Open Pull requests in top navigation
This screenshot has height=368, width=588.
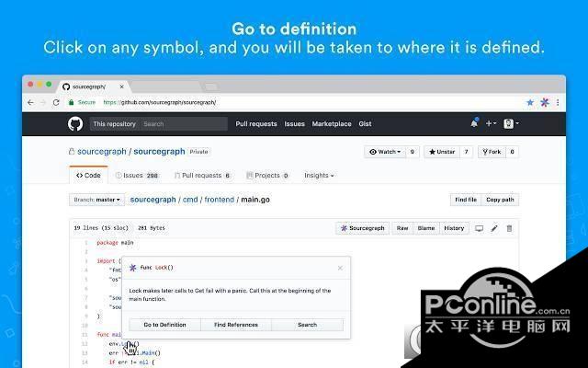(x=256, y=123)
